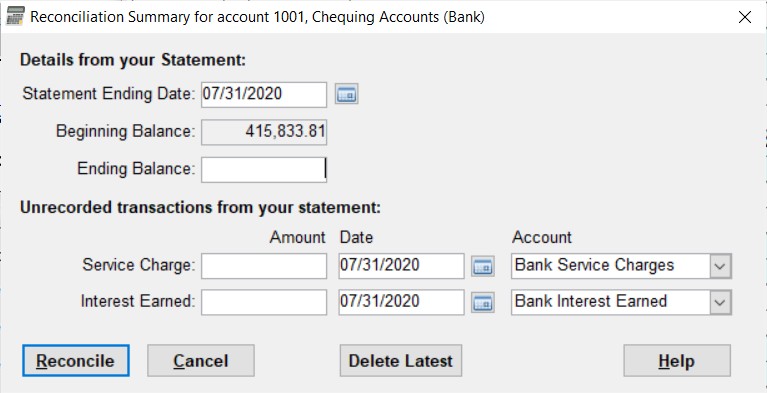The width and height of the screenshot is (767, 393).
Task: Focus the Interest Earned date field
Action: pyautogui.click(x=401, y=302)
